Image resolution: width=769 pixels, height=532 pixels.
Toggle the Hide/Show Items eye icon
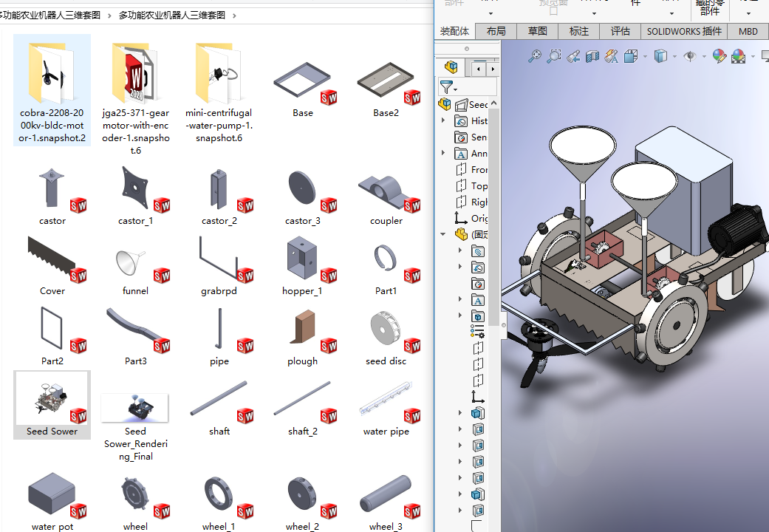(x=690, y=56)
